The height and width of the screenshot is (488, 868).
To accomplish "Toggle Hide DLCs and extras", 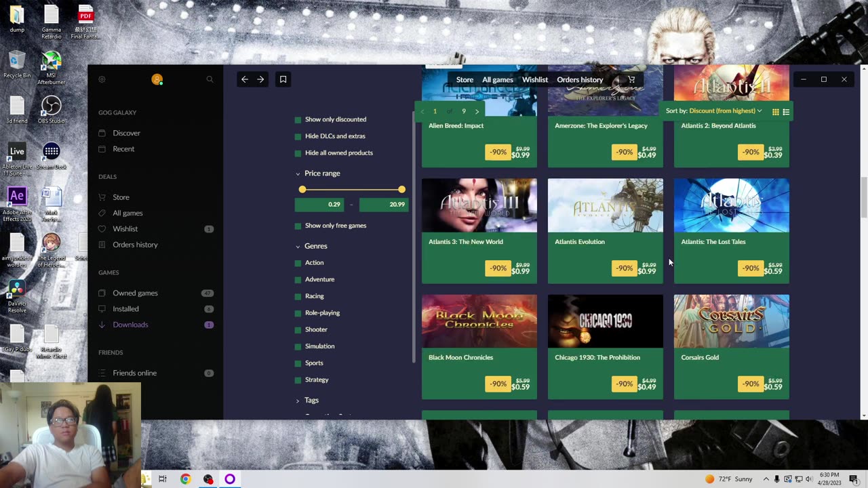I will [x=298, y=136].
